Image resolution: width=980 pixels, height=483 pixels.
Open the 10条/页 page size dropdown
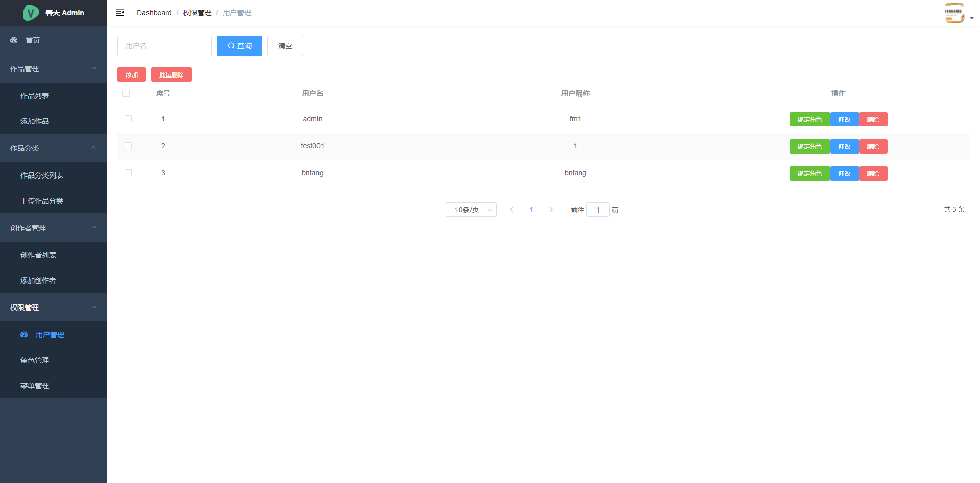tap(471, 210)
